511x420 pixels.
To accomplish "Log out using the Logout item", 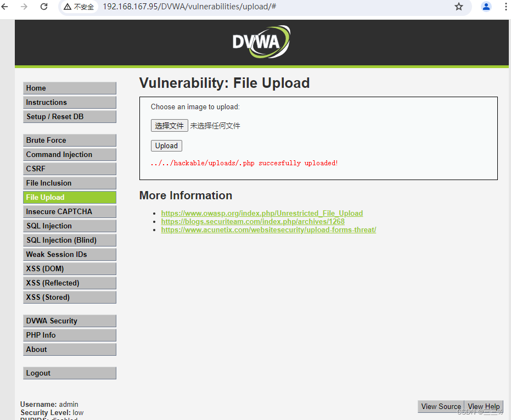I will tap(70, 373).
